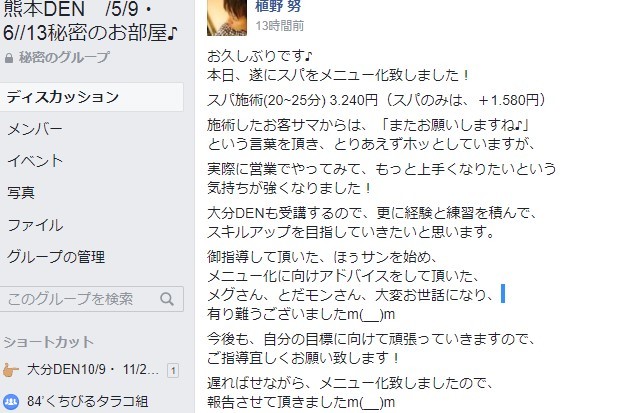Click the group title 熊本DEN 秘密のお部屋
Screen dimensions: 620x413
coord(91,21)
